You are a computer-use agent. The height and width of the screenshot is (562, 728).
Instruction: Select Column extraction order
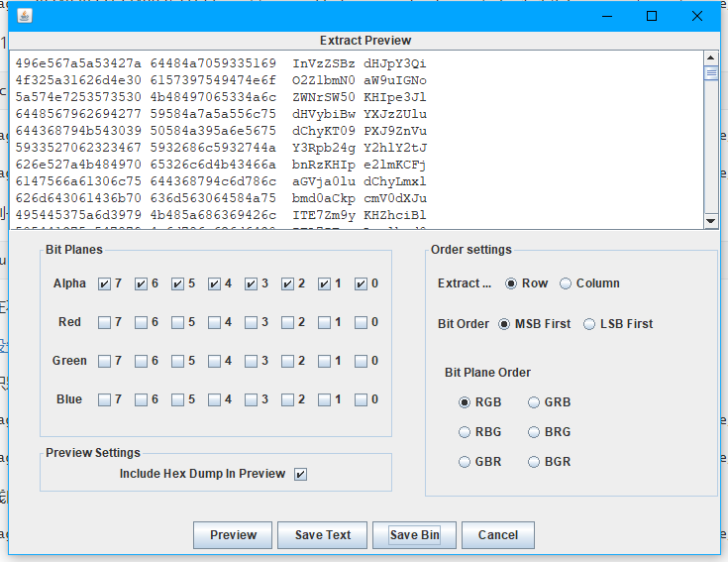[x=565, y=283]
